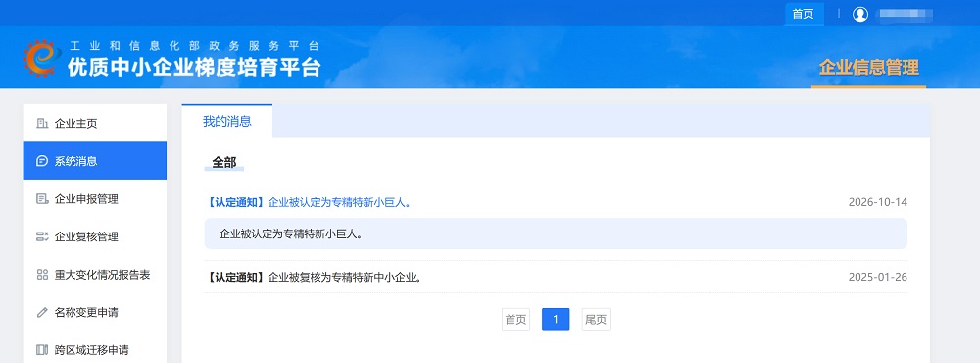Open the 首页 tab in top bar
980x363 pixels.
point(804,14)
